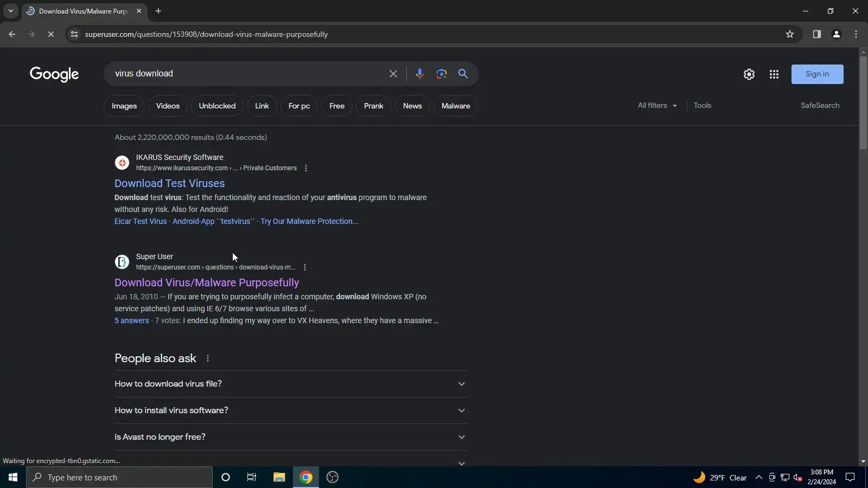This screenshot has height=488, width=868.
Task: Switch to News results
Action: tap(412, 106)
